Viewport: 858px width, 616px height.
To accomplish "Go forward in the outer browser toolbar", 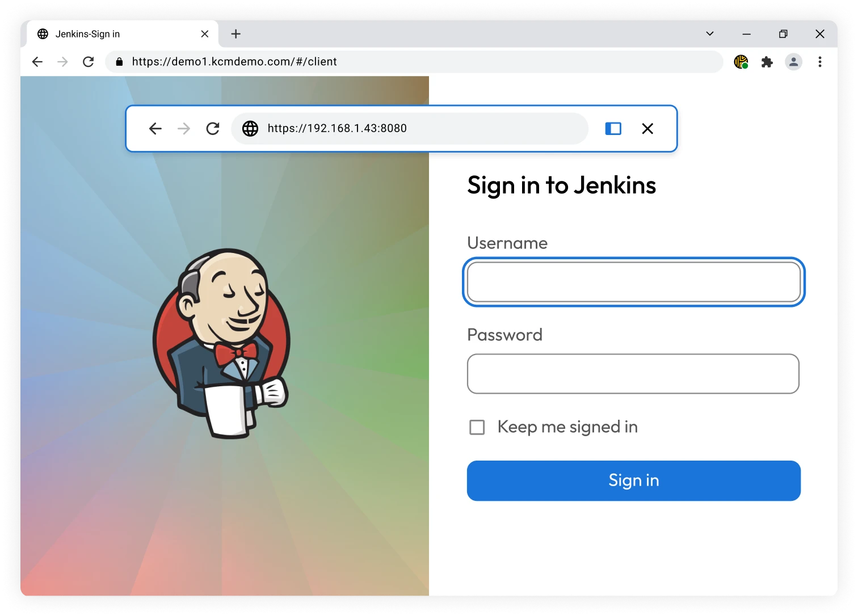I will pos(62,62).
